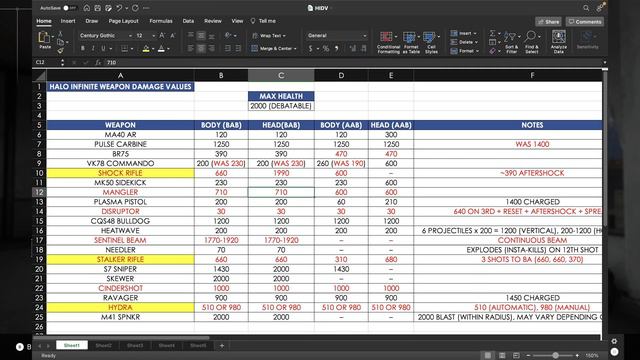Viewport: 640px width, 360px height.
Task: Open the Formulas ribbon tab
Action: tap(161, 21)
